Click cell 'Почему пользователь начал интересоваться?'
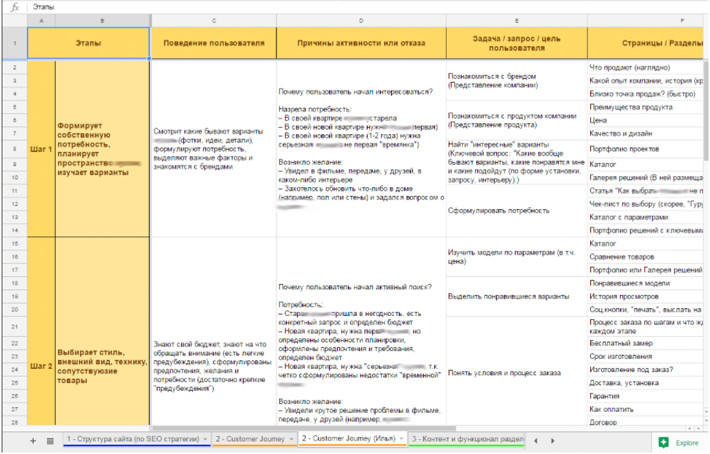The image size is (710, 454). (x=361, y=149)
